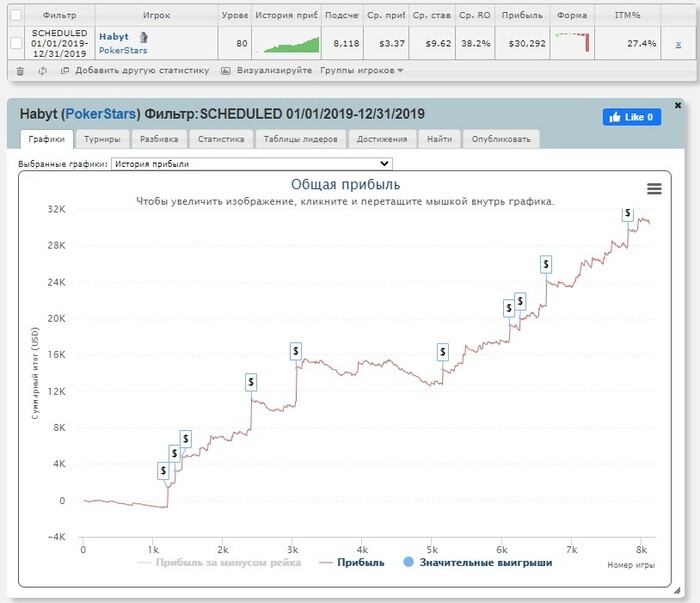Click the 38.2% ROI cell

click(475, 44)
